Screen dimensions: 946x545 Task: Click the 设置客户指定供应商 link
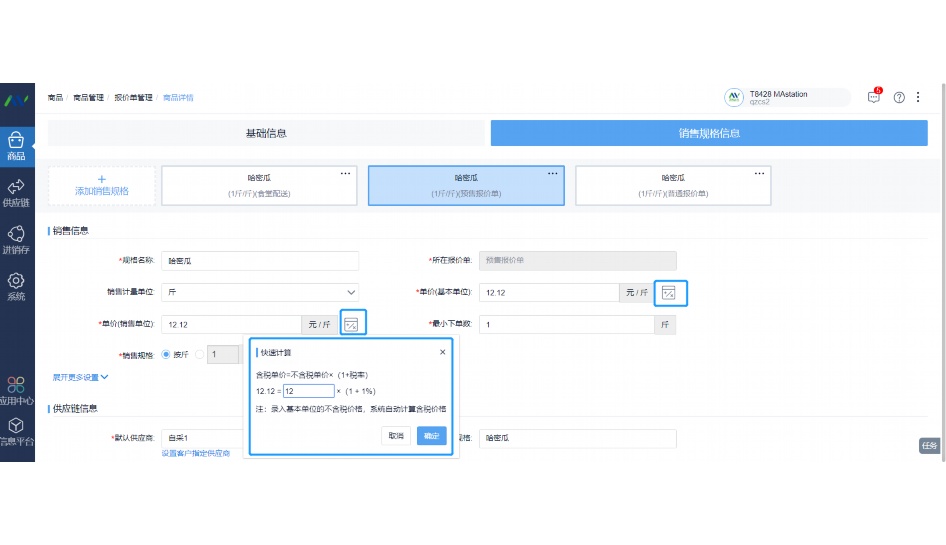click(196, 453)
